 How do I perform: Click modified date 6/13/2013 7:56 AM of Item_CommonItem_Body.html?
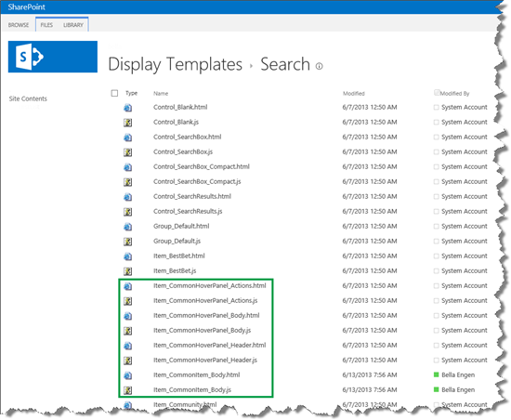(x=370, y=375)
